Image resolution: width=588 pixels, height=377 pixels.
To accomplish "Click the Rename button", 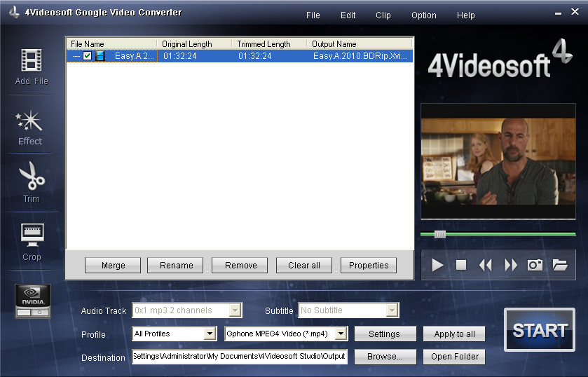I will [x=175, y=265].
